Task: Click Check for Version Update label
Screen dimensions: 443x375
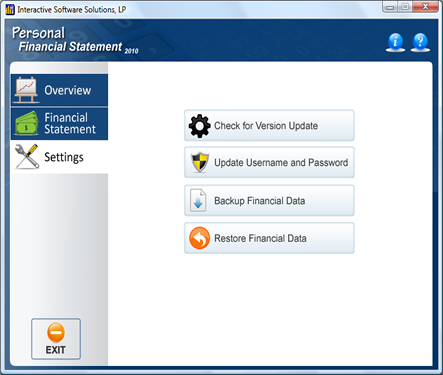Action: pos(266,126)
